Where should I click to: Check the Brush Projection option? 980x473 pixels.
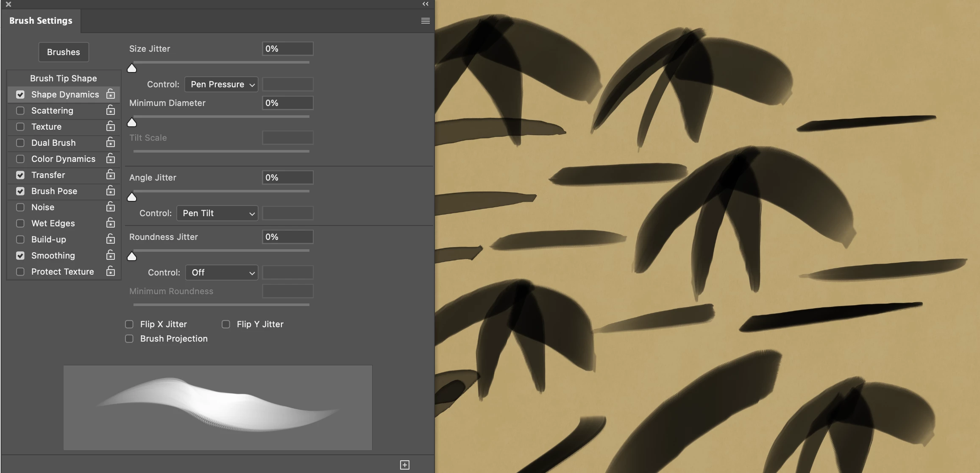(129, 339)
